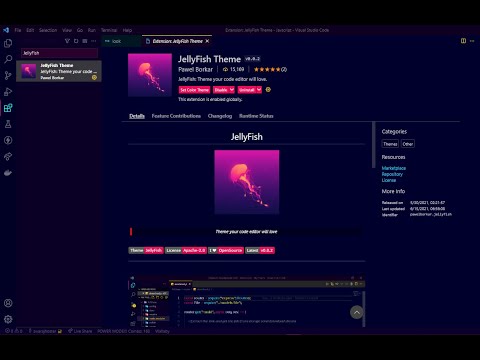480x360 pixels.
Task: Open the Live Share icon in activity bar
Action: pos(8,156)
